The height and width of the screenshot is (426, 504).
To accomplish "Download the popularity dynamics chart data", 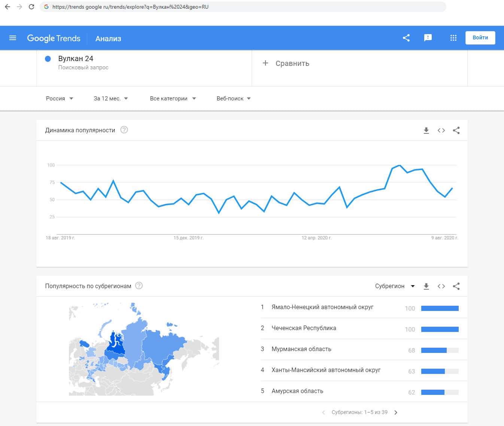I will 426,130.
